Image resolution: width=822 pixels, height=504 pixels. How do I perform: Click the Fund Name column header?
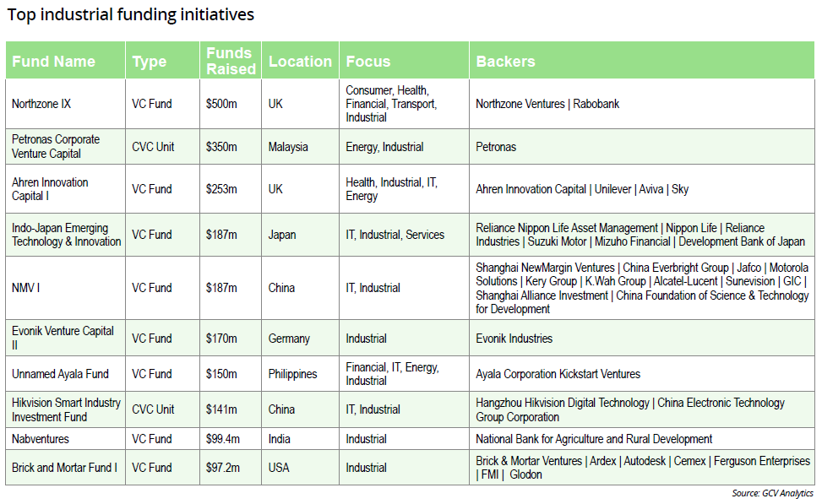click(x=53, y=62)
